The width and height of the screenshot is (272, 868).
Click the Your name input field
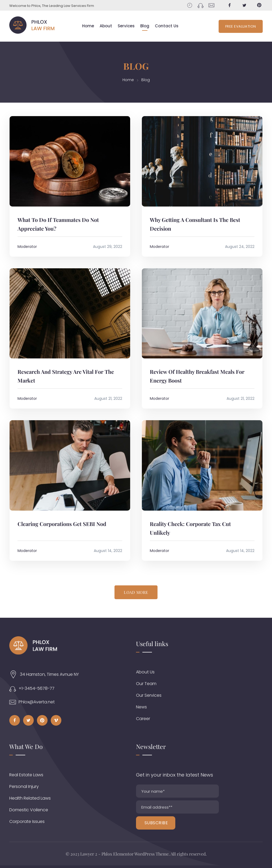(177, 791)
